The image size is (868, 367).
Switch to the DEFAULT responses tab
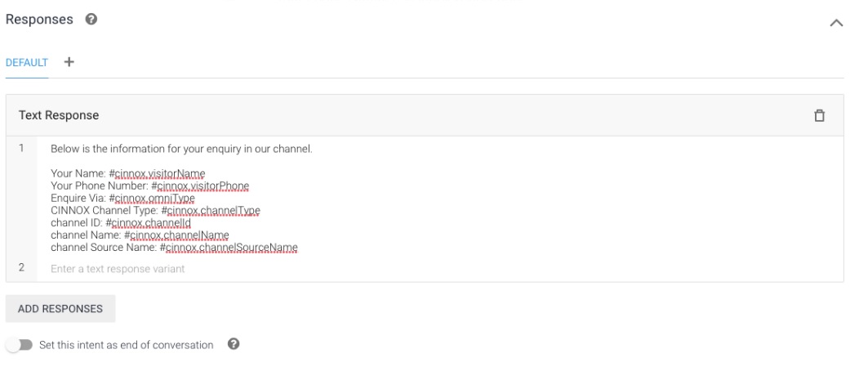coord(27,62)
